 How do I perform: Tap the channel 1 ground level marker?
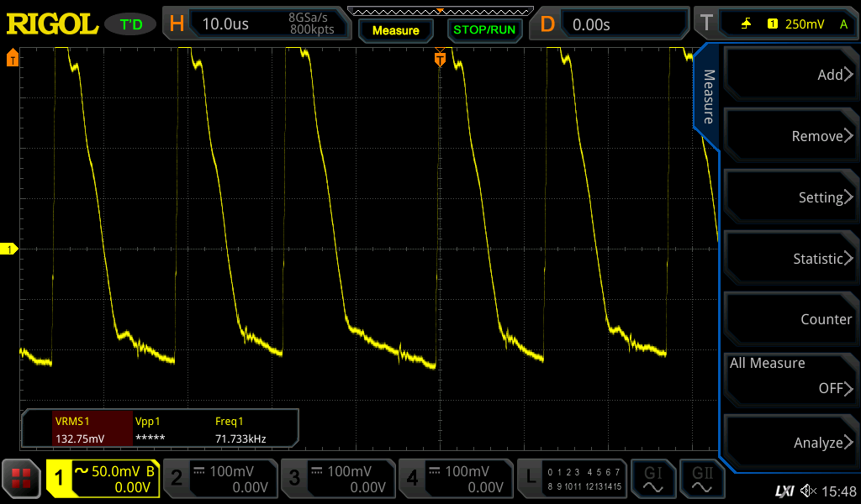pos(8,249)
